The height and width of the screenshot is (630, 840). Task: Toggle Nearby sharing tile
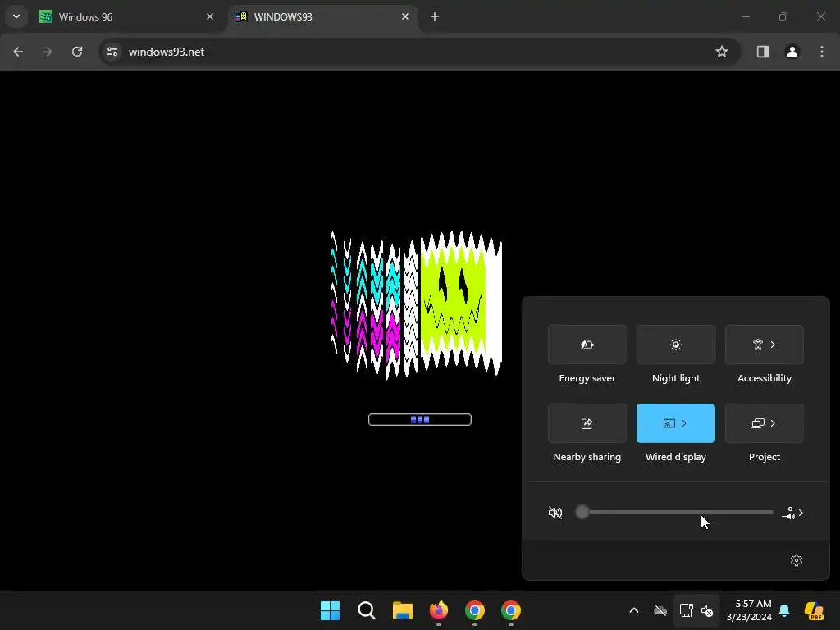[x=587, y=423]
